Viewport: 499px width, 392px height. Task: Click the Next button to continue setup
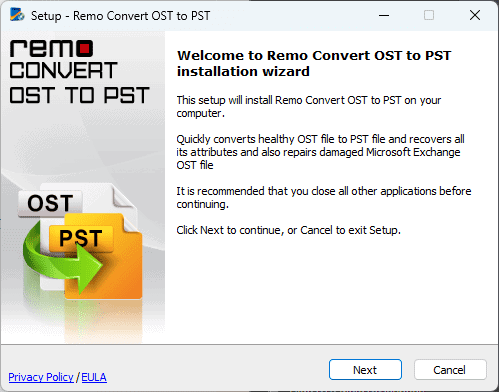click(x=365, y=369)
